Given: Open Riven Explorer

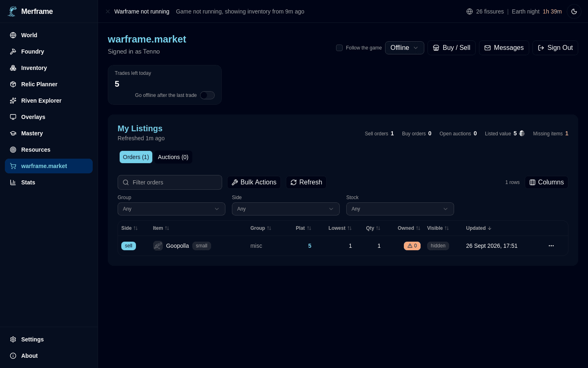Looking at the screenshot, I should (x=49, y=101).
